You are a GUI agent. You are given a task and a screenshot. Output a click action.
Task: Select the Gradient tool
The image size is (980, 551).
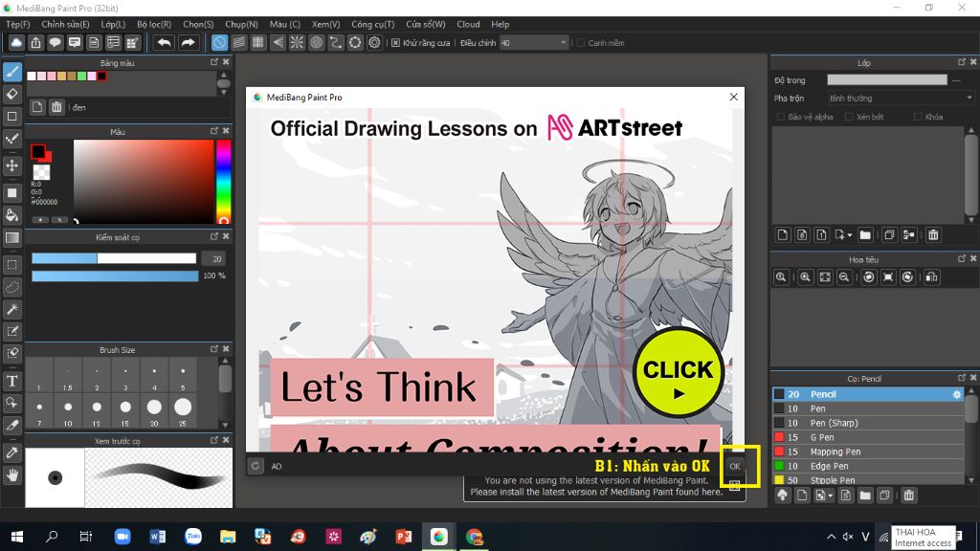11,238
